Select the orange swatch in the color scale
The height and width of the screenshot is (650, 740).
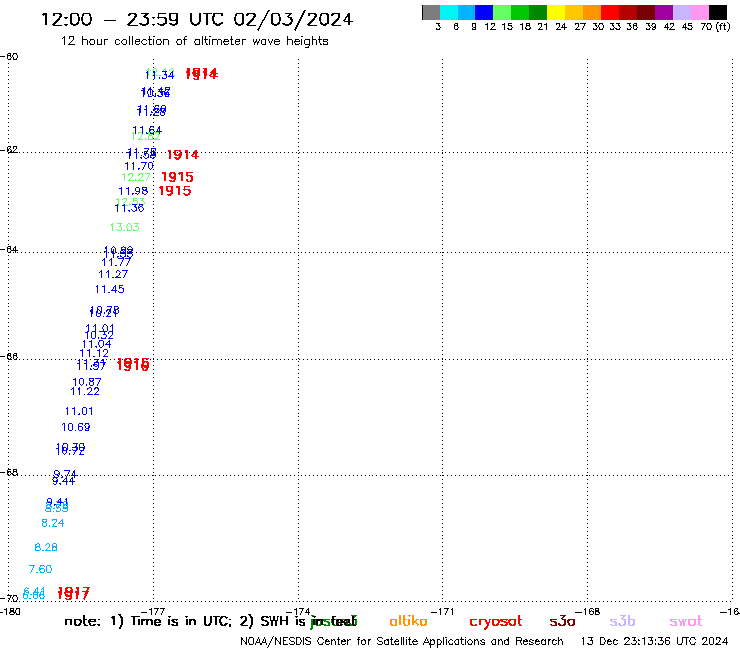pyautogui.click(x=592, y=12)
